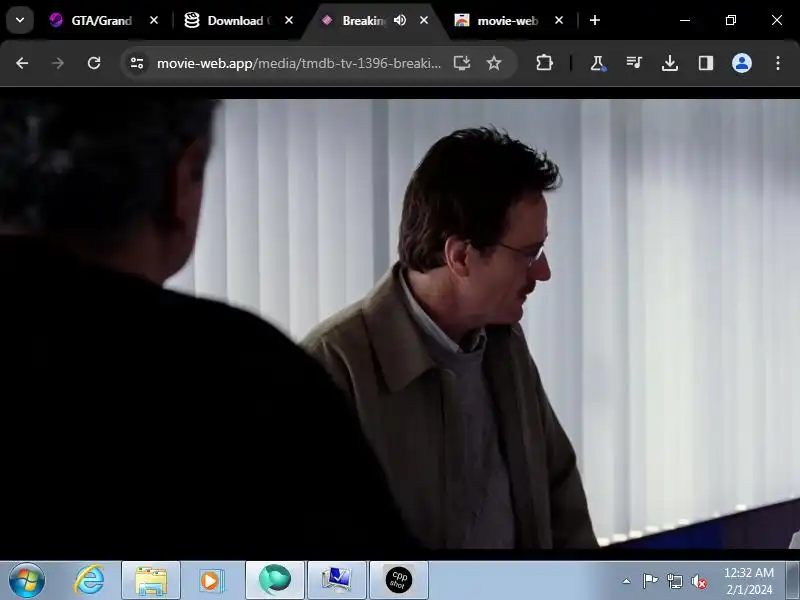This screenshot has width=800, height=600.
Task: Close the GTA/Grand tab
Action: (x=154, y=20)
